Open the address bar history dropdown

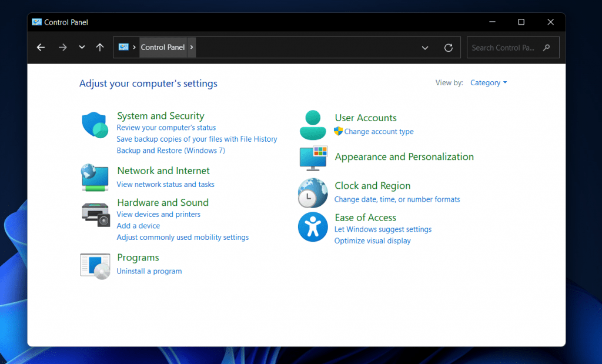tap(425, 47)
